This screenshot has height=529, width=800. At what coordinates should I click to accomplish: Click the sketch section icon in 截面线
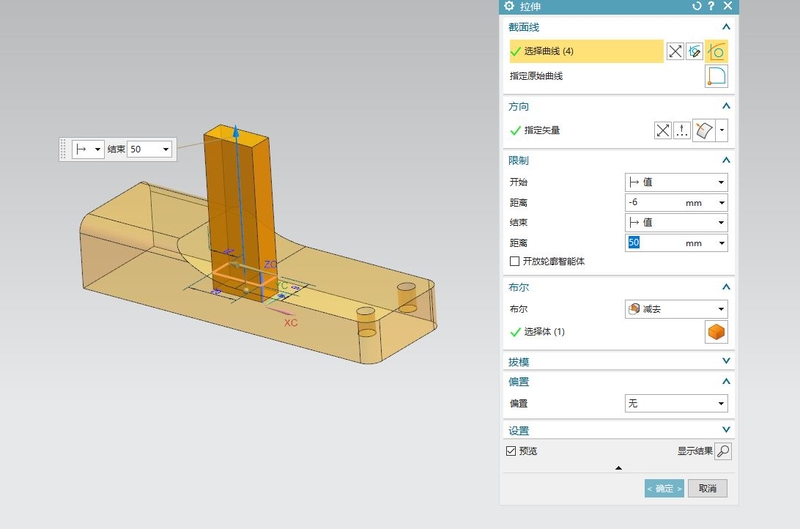(x=696, y=51)
